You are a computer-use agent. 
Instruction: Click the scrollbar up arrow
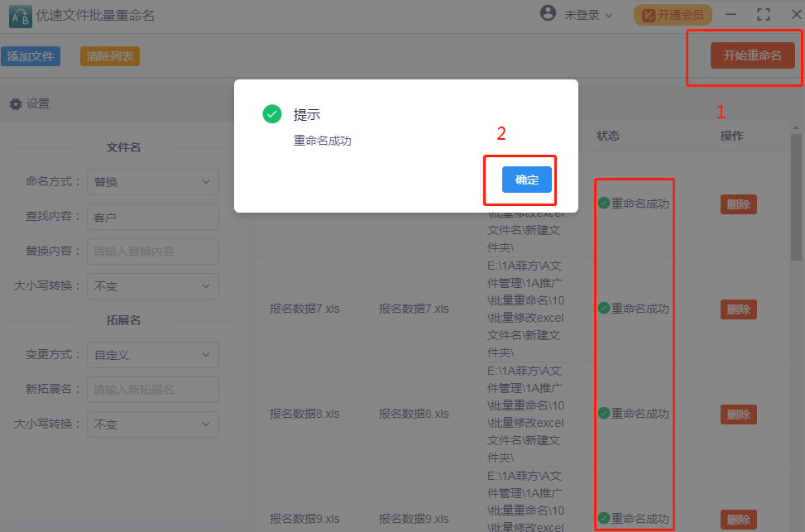pyautogui.click(x=796, y=127)
